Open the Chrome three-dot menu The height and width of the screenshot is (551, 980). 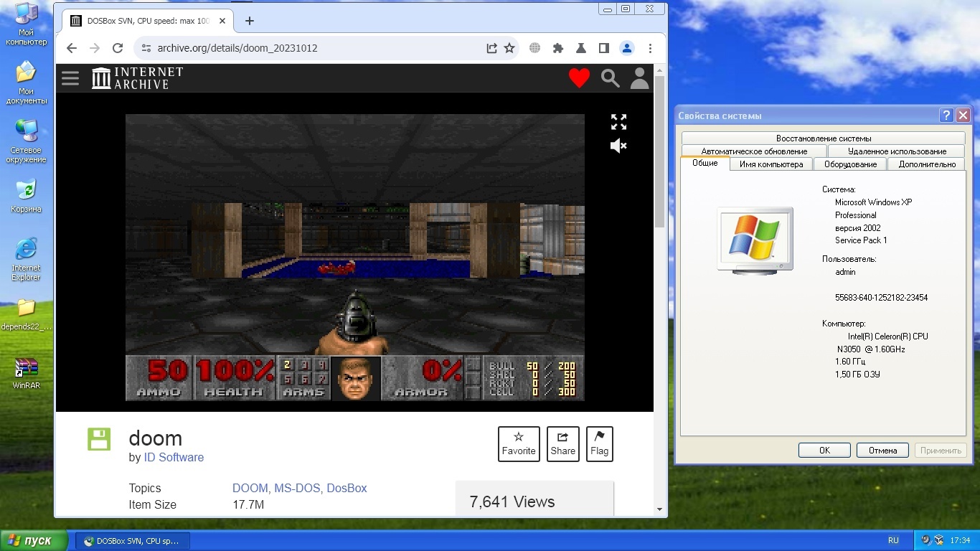click(x=650, y=48)
